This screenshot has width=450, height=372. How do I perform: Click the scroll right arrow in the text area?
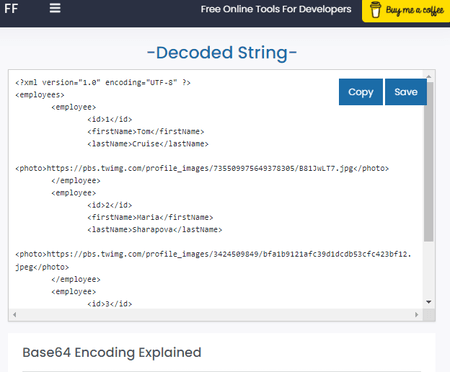coord(416,314)
